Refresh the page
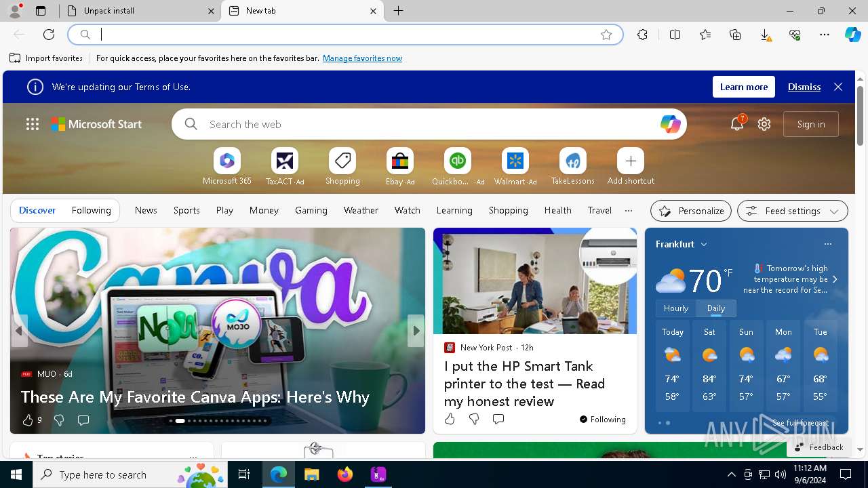Viewport: 868px width, 488px height. [x=49, y=35]
